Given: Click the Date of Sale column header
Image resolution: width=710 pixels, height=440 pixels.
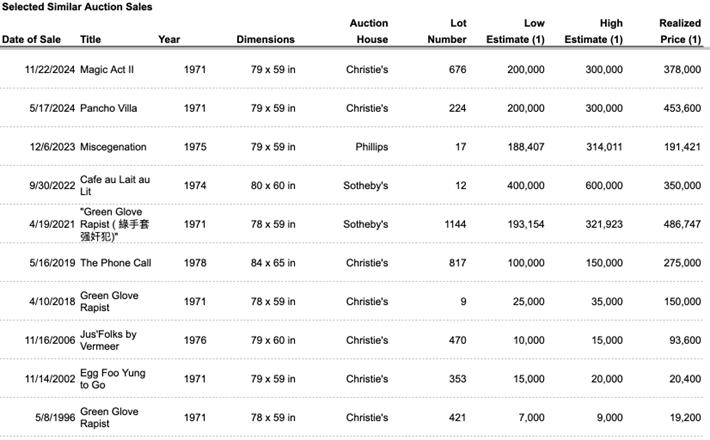Looking at the screenshot, I should [31, 40].
